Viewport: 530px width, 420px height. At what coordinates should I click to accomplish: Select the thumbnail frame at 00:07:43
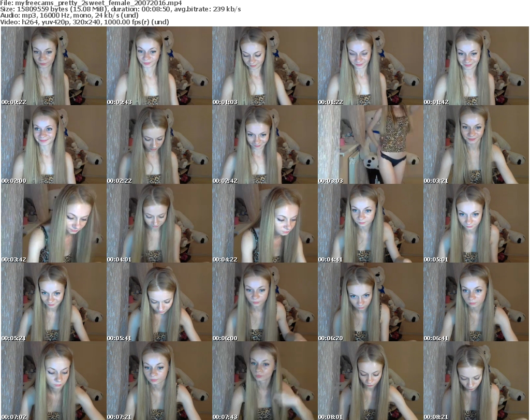click(x=264, y=381)
